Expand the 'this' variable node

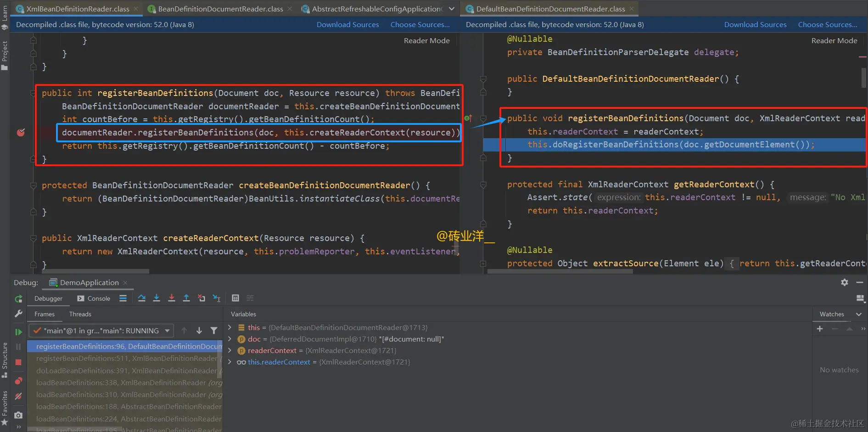coord(230,327)
